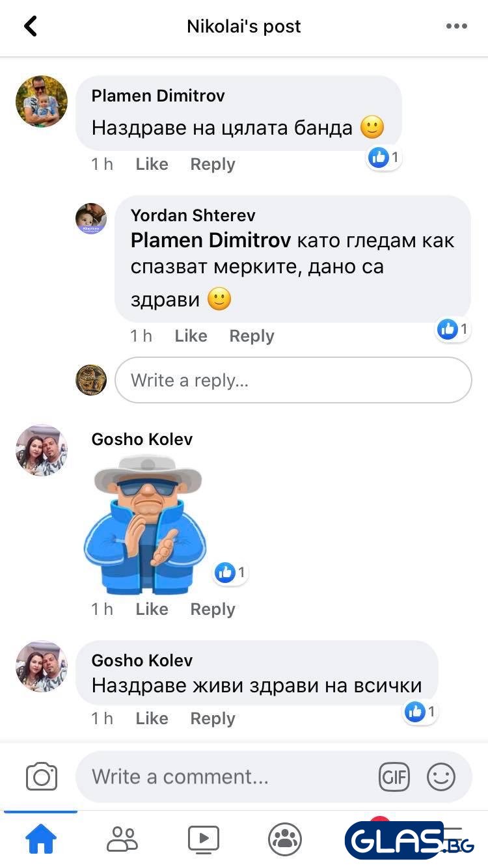The image size is (488, 868).
Task: Open the Groups tab icon
Action: click(x=285, y=840)
